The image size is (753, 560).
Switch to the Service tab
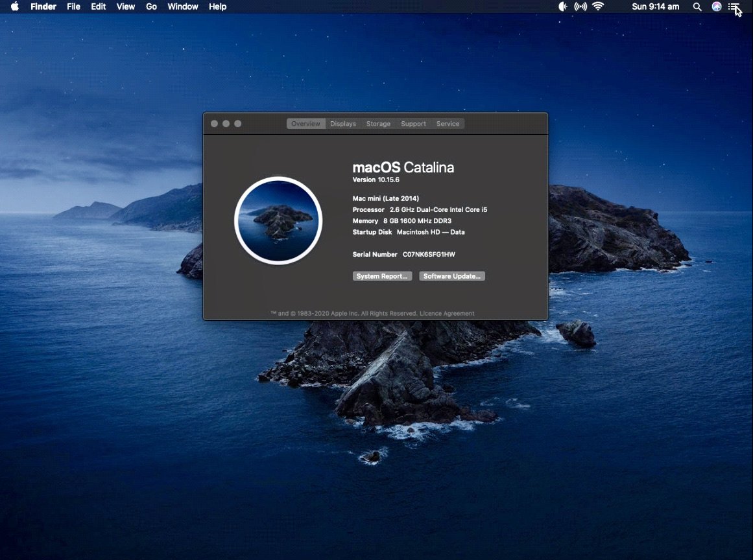click(448, 124)
